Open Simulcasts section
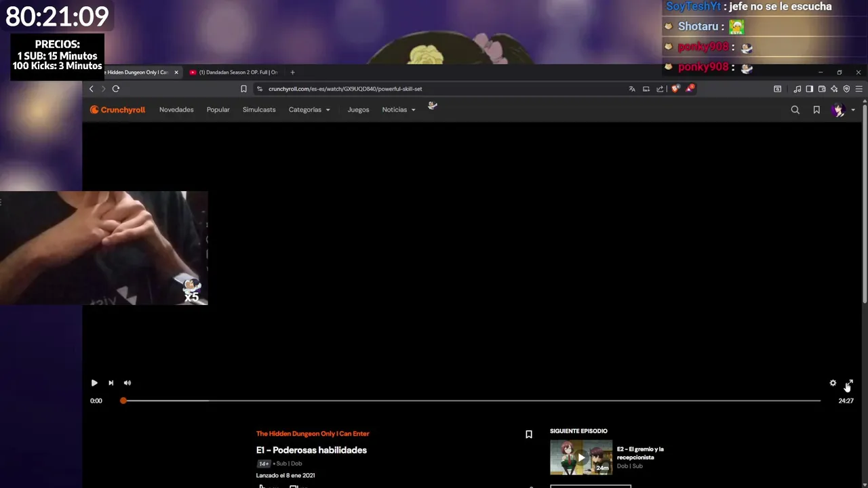Viewport: 868px width, 488px height. pyautogui.click(x=259, y=110)
